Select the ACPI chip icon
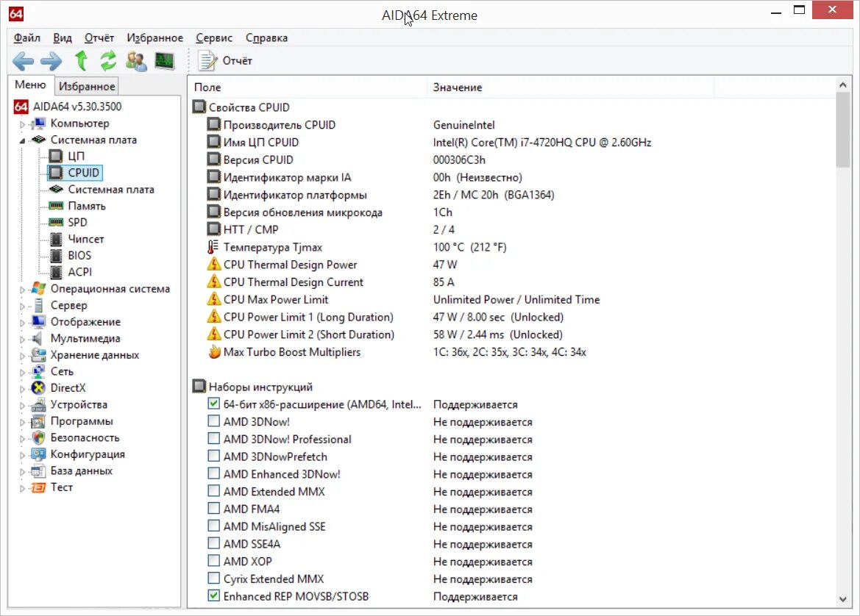 [x=56, y=272]
